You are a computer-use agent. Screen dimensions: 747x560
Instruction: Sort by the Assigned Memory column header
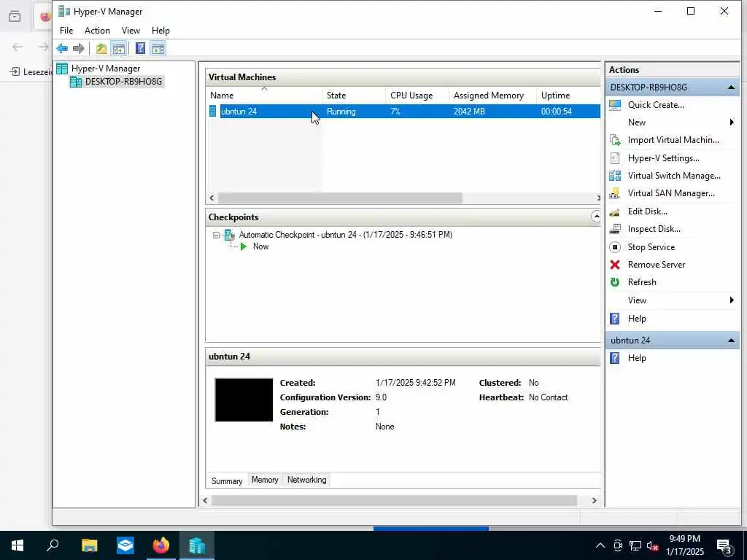pos(492,96)
